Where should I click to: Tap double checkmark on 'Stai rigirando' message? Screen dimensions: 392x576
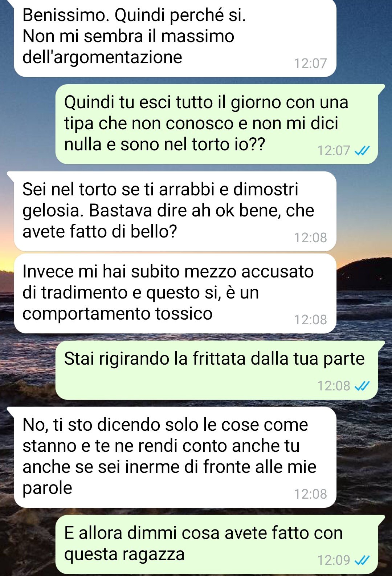point(362,386)
